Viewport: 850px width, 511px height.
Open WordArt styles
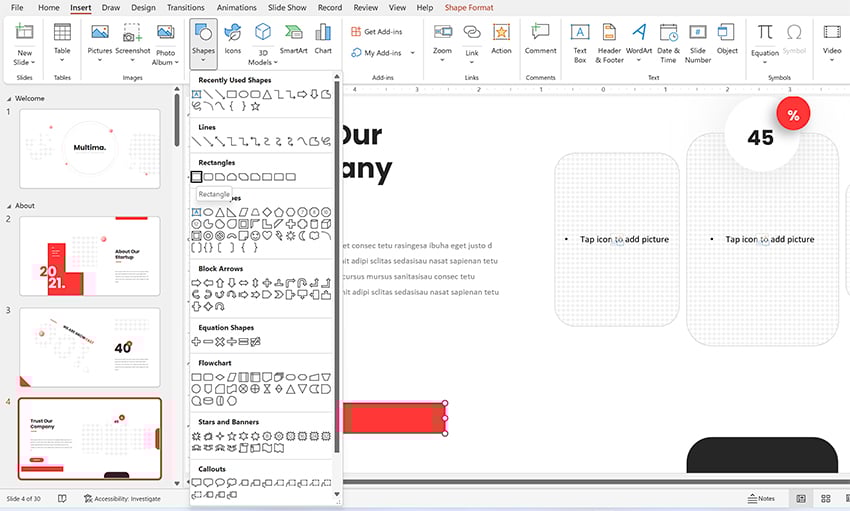(638, 39)
